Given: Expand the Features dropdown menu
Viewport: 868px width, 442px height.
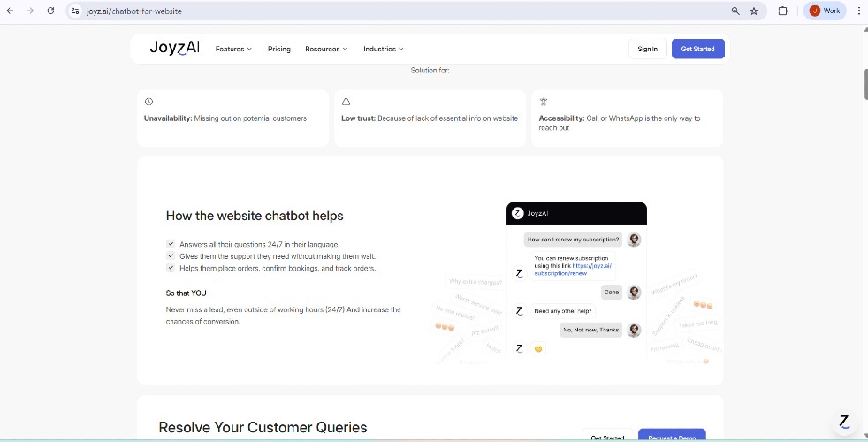Looking at the screenshot, I should [x=233, y=49].
